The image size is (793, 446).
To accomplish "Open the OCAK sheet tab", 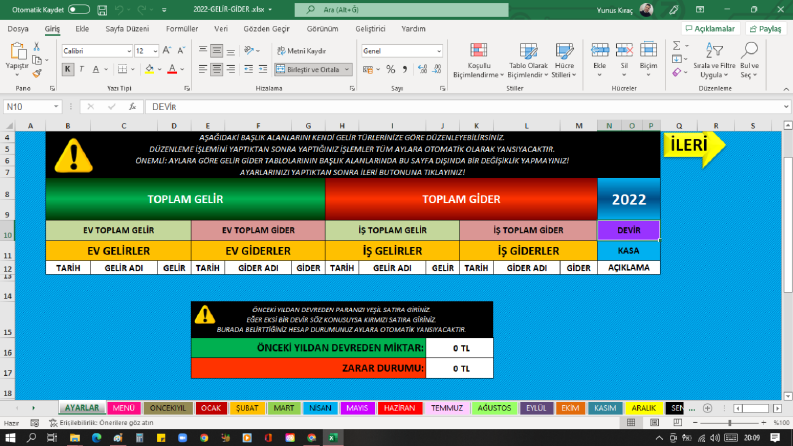I will pyautogui.click(x=211, y=408).
